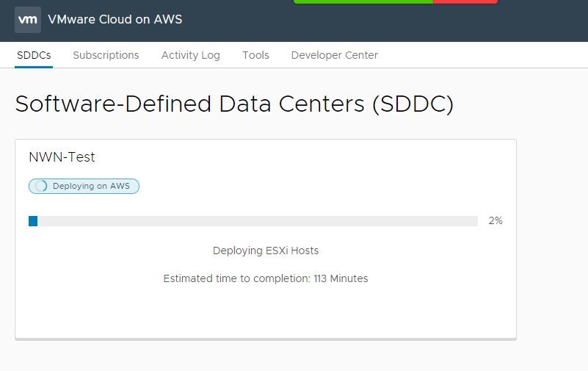Screen dimensions: 588x371
Task: Click the spinner icon in the deploying badge
Action: 41,186
